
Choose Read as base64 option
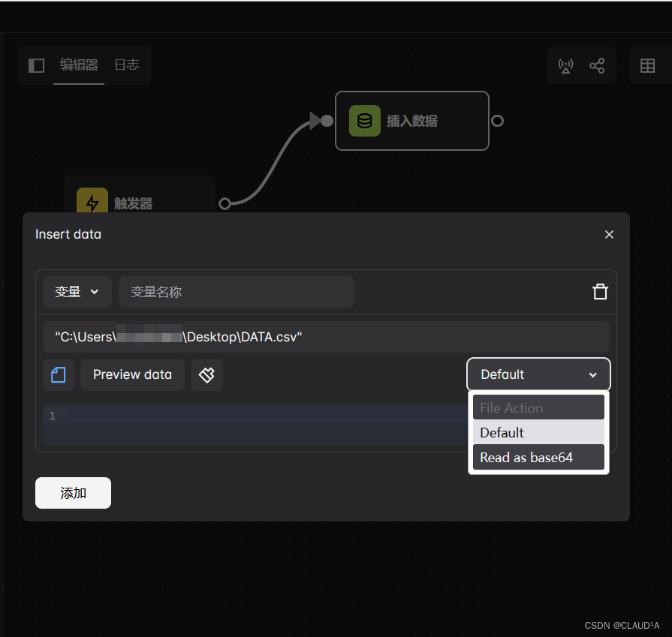point(538,457)
